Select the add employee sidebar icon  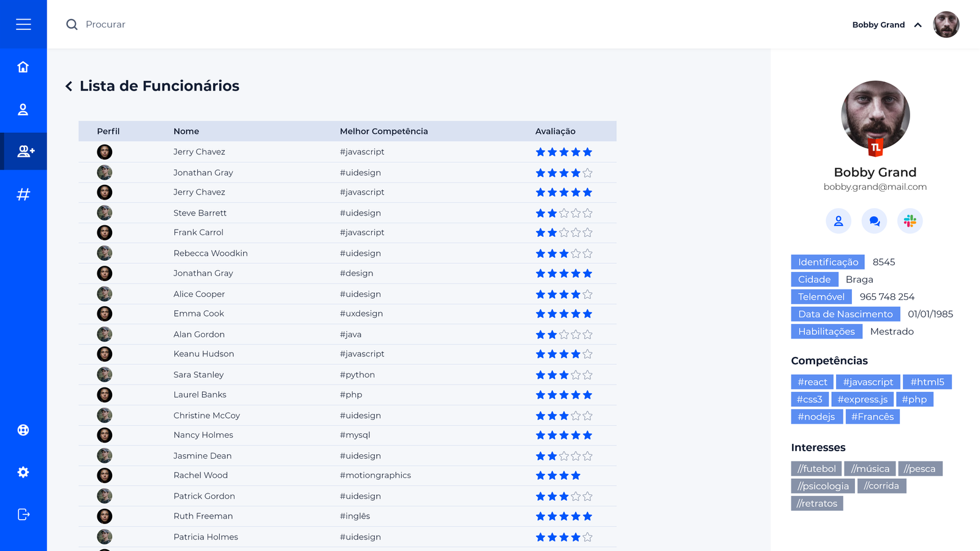(25, 151)
